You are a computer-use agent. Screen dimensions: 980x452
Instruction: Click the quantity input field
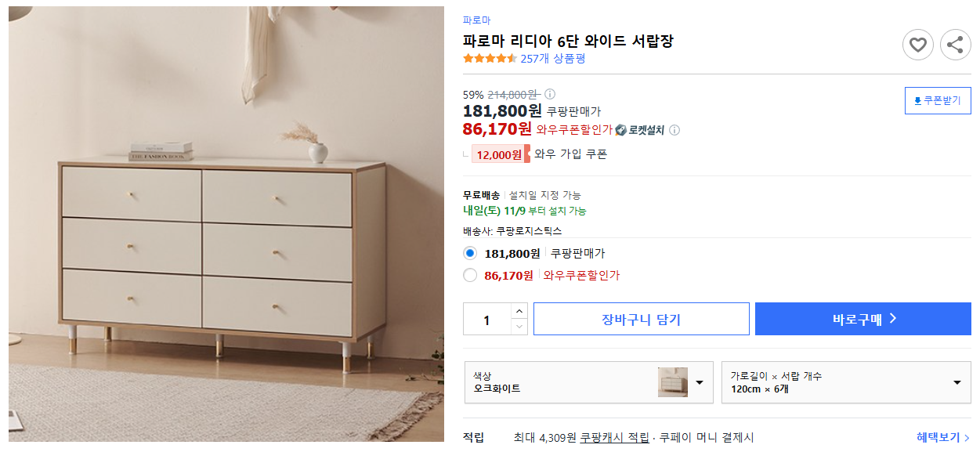pyautogui.click(x=486, y=319)
